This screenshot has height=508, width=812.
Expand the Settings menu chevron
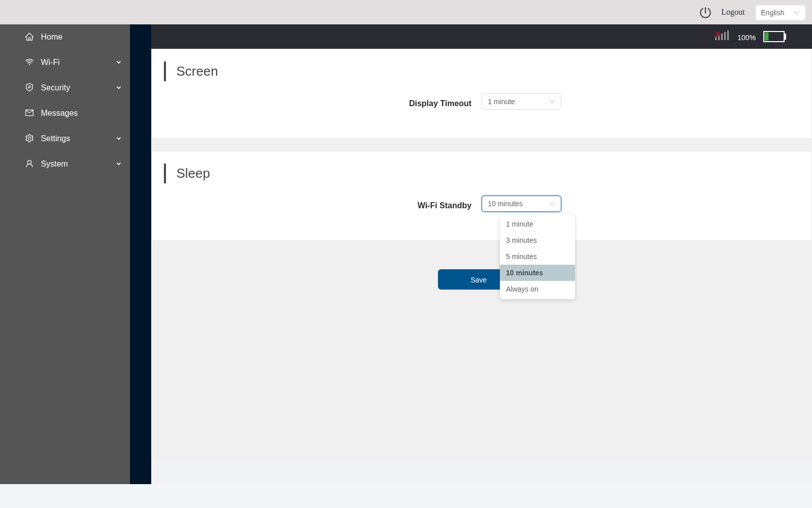tap(119, 138)
